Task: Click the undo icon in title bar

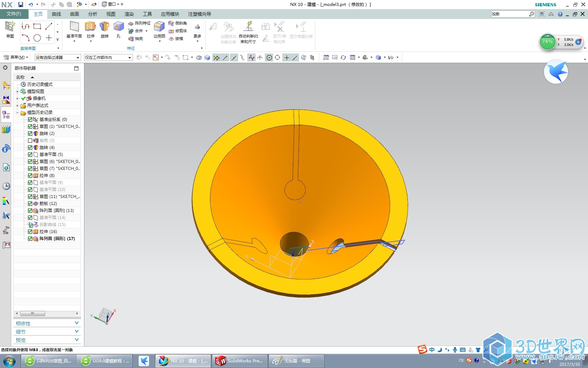Action: click(x=31, y=5)
